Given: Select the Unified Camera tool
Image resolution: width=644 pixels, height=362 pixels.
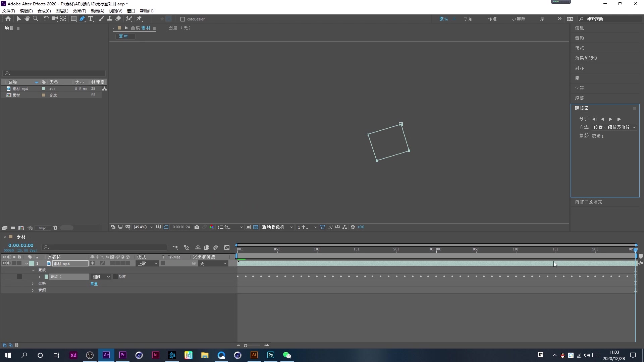Looking at the screenshot, I should (54, 19).
